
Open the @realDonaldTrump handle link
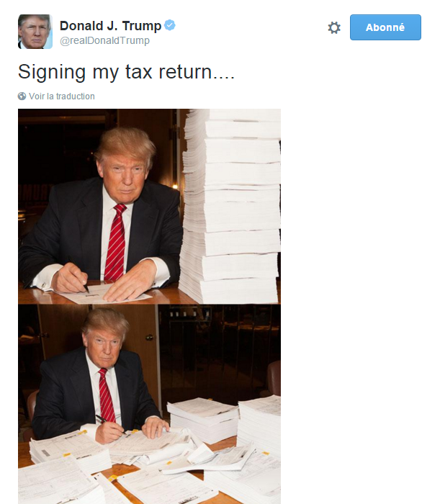point(104,40)
